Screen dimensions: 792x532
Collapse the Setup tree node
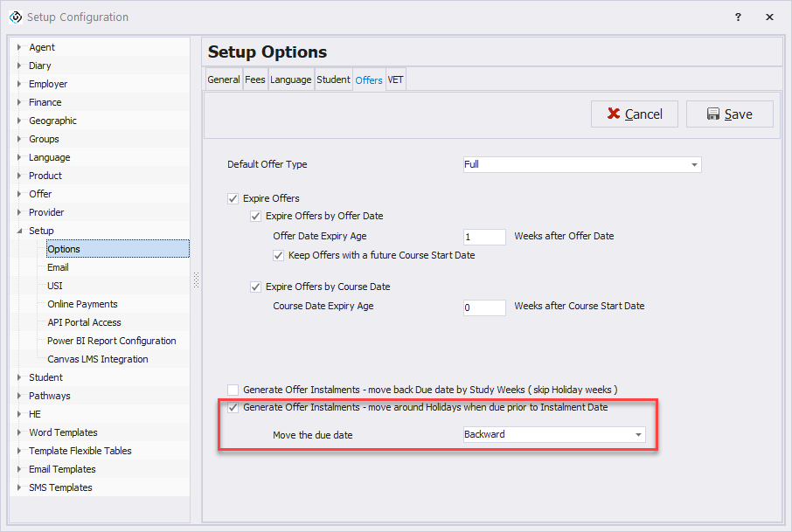[x=19, y=231]
